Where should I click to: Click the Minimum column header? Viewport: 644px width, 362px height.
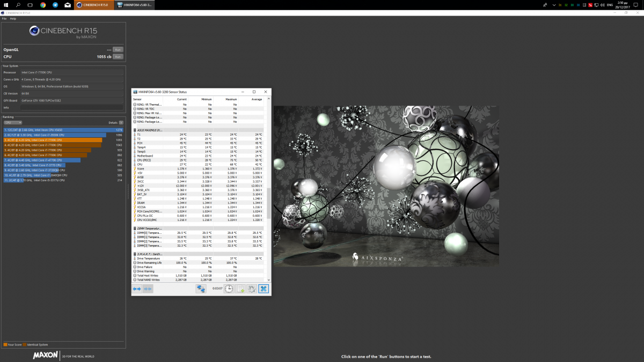pyautogui.click(x=201, y=99)
